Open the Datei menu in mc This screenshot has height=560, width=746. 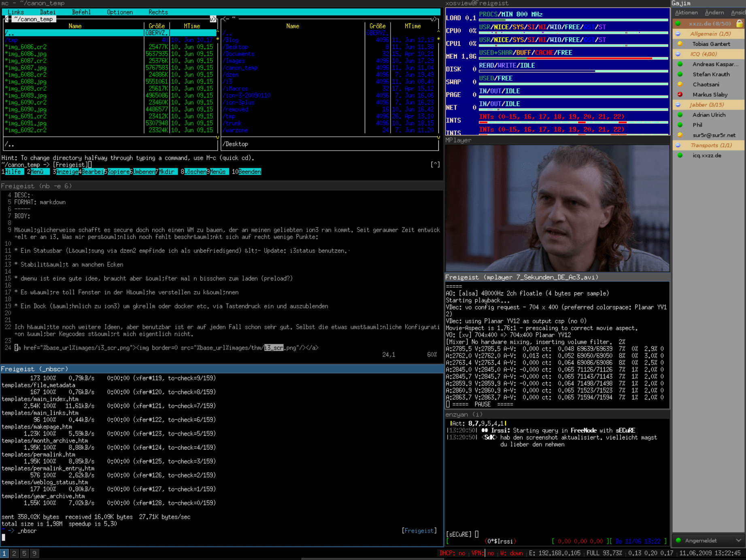pos(48,12)
